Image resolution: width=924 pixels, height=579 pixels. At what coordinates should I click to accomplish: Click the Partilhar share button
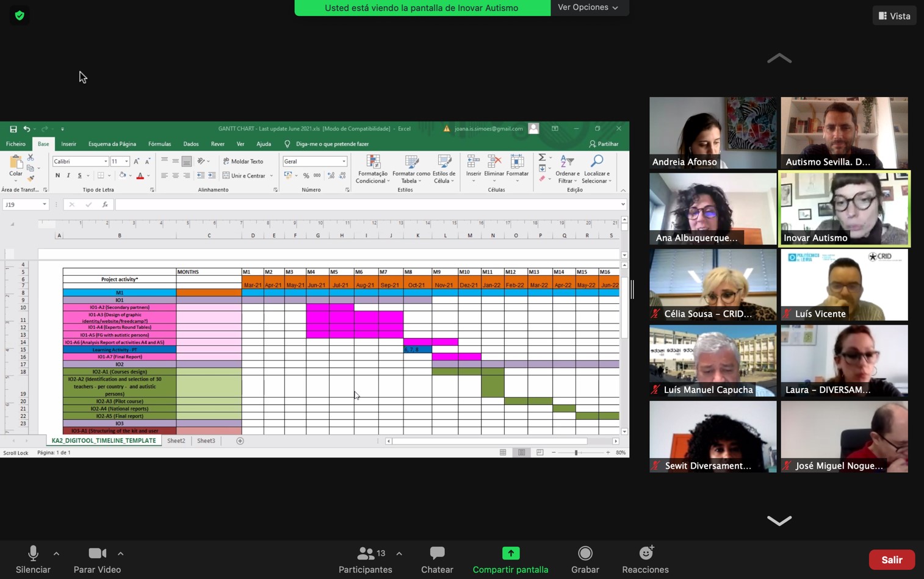[604, 144]
